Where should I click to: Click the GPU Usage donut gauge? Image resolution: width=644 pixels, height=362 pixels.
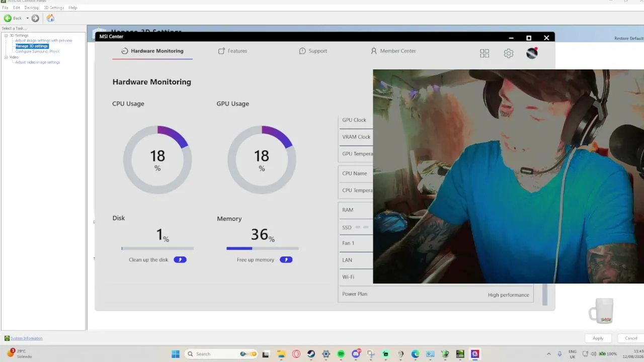262,160
